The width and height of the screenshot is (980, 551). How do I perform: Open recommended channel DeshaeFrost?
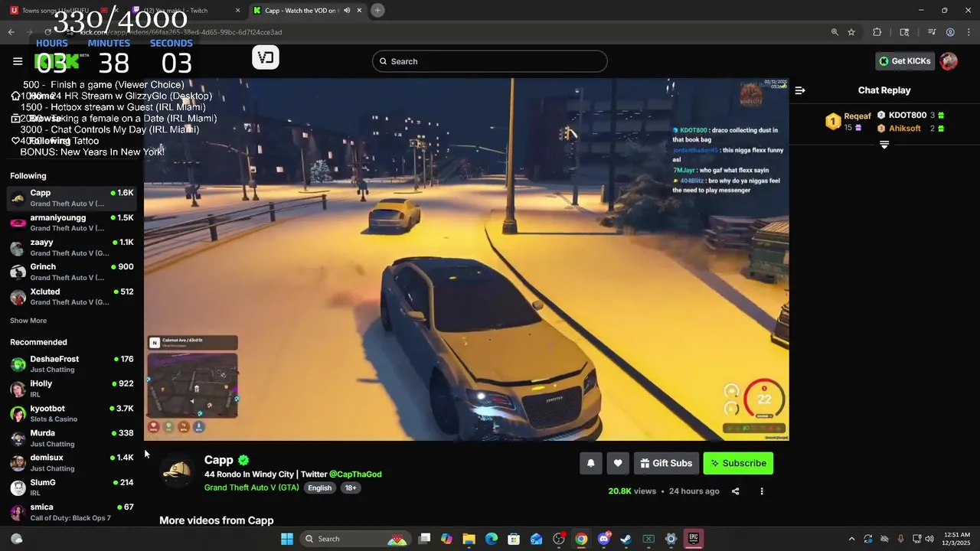point(72,364)
